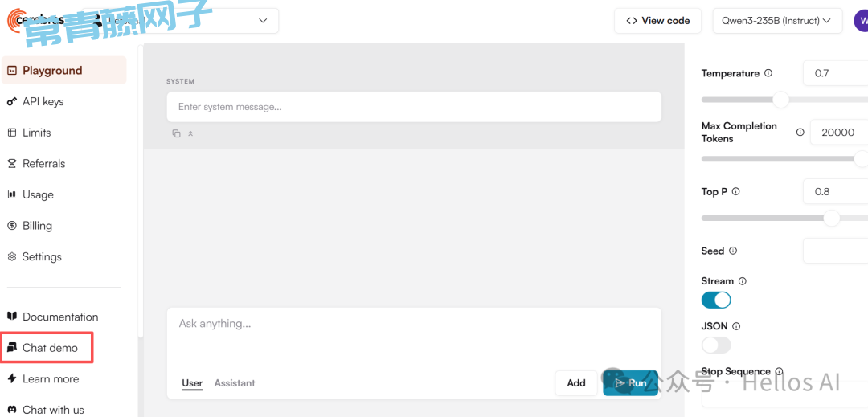Click the Settings gear icon
This screenshot has height=417, width=868.
(x=12, y=257)
